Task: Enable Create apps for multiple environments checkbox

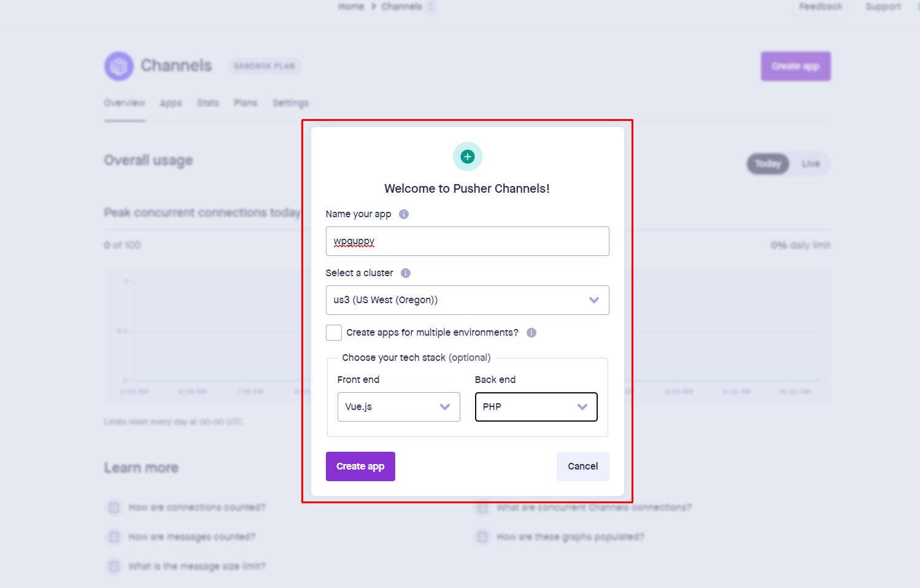Action: coord(334,333)
